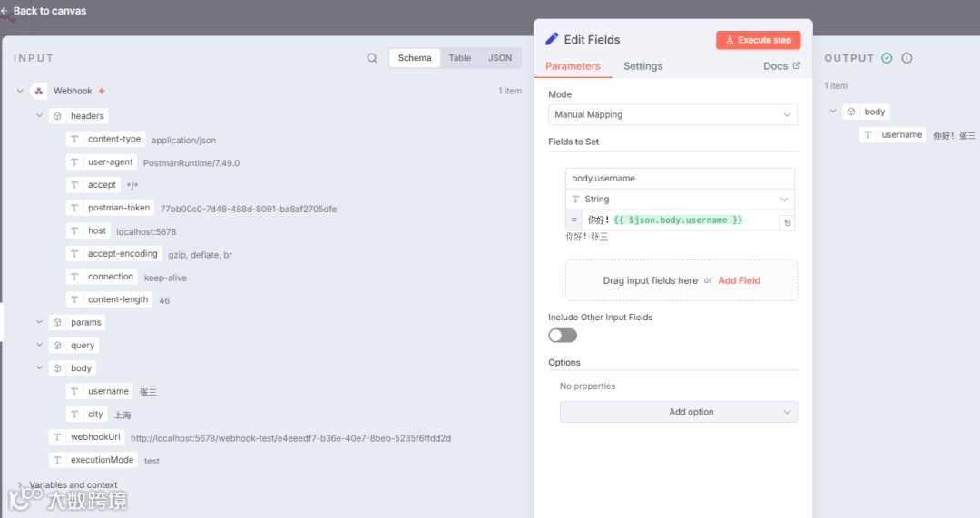Click the Add Field link

pos(739,280)
